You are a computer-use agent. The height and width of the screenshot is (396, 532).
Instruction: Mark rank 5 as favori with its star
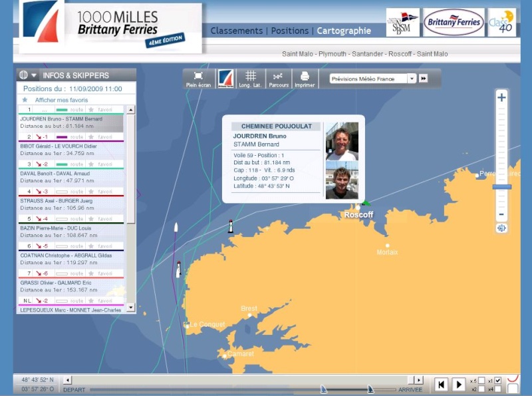(x=91, y=219)
